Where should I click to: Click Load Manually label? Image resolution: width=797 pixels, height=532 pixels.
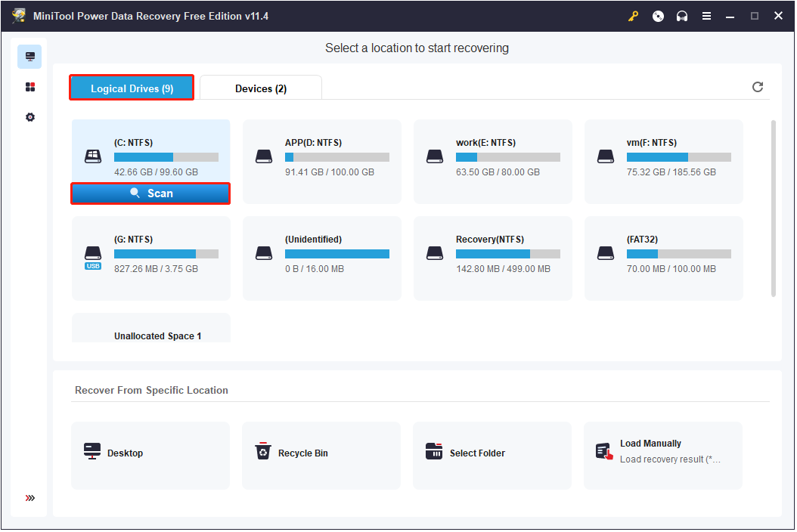click(650, 444)
